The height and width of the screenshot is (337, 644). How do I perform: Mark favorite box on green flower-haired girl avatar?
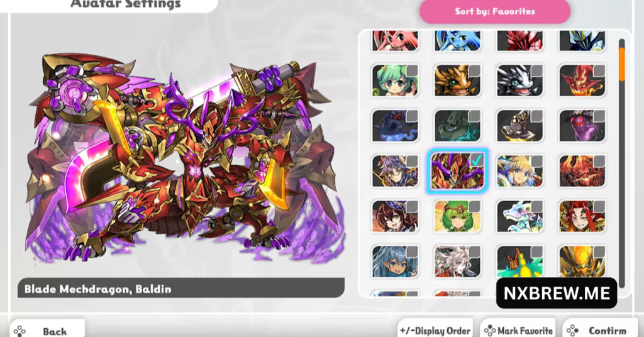(475, 206)
